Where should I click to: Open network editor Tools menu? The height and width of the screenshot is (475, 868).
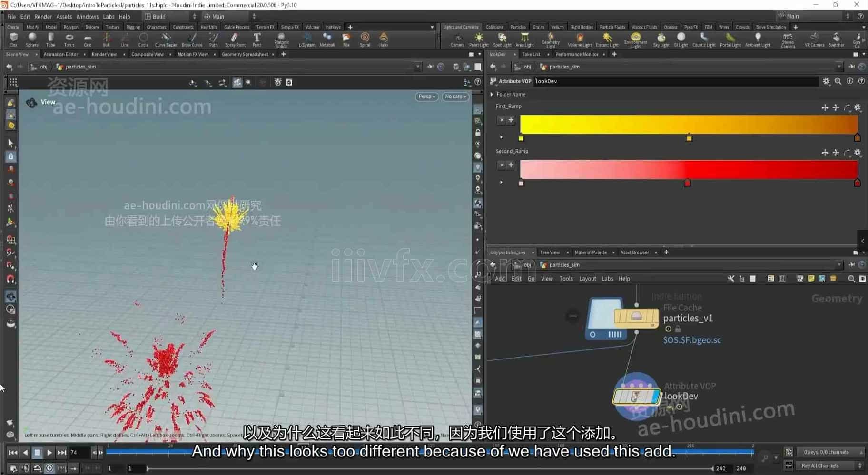click(x=566, y=279)
